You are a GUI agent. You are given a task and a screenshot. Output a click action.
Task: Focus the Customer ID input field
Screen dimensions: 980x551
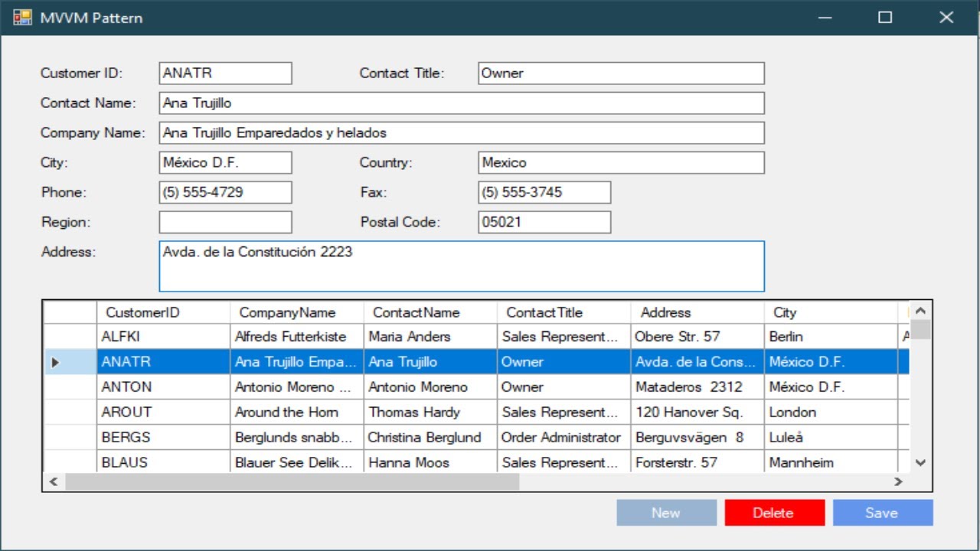coord(225,73)
